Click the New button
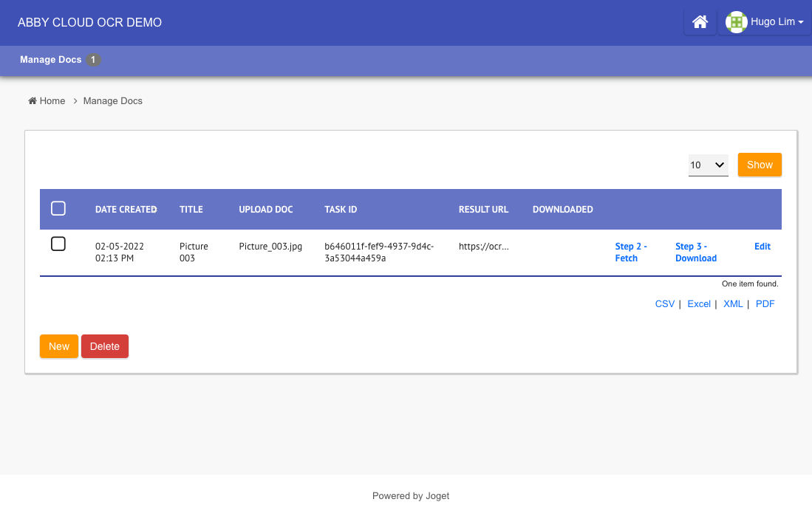The width and height of the screenshot is (812, 519). (59, 346)
